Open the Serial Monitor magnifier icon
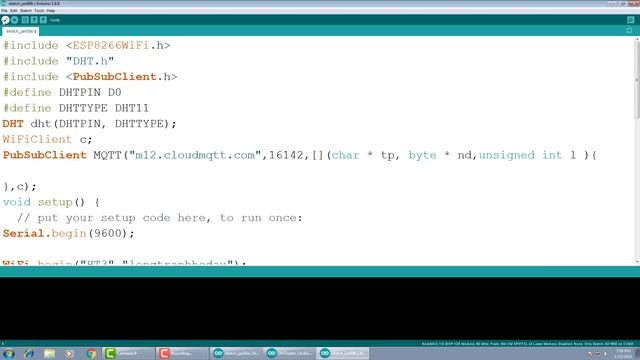The height and width of the screenshot is (360, 640). 631,20
